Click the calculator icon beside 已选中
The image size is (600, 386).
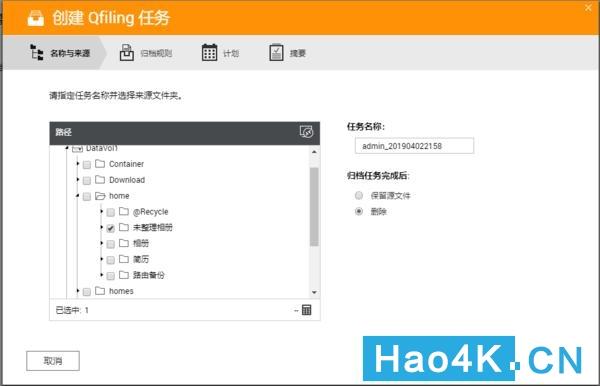(x=307, y=310)
